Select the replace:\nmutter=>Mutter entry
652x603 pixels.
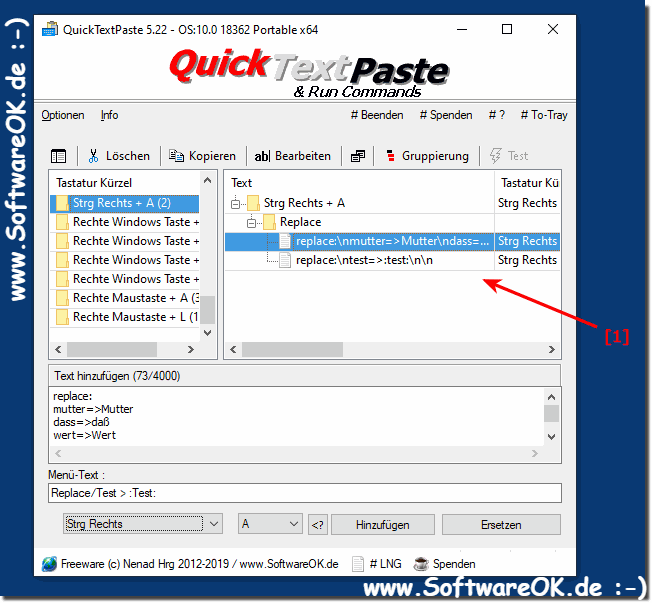[x=392, y=241]
